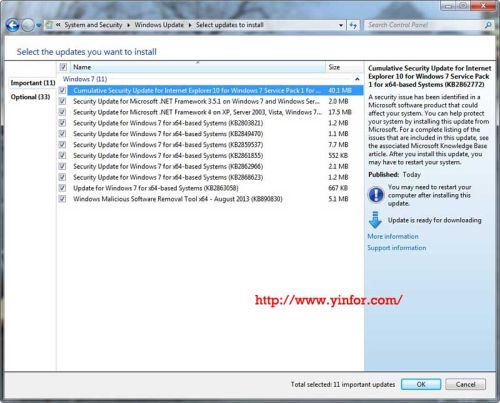This screenshot has width=500, height=403.
Task: Click the blue download arrow icon
Action: pyautogui.click(x=375, y=220)
